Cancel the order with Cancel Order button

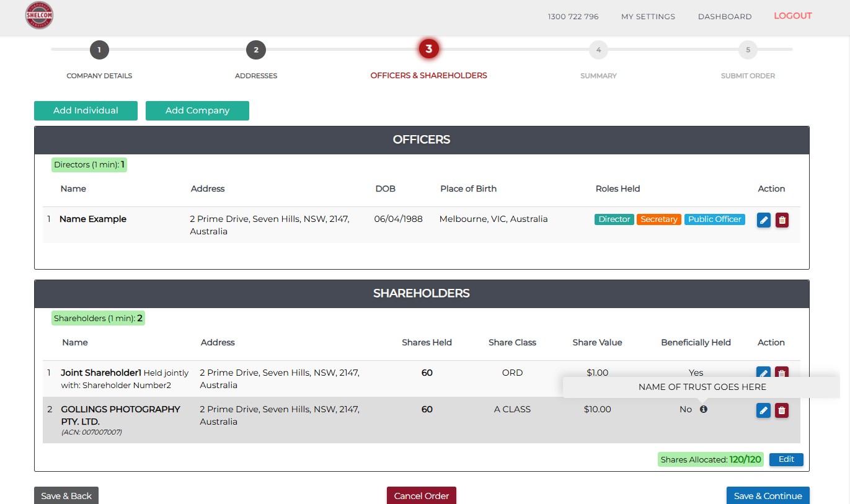point(422,496)
